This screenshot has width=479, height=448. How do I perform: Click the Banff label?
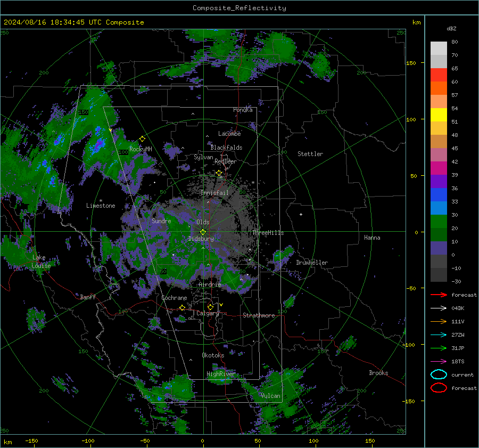pyautogui.click(x=88, y=297)
